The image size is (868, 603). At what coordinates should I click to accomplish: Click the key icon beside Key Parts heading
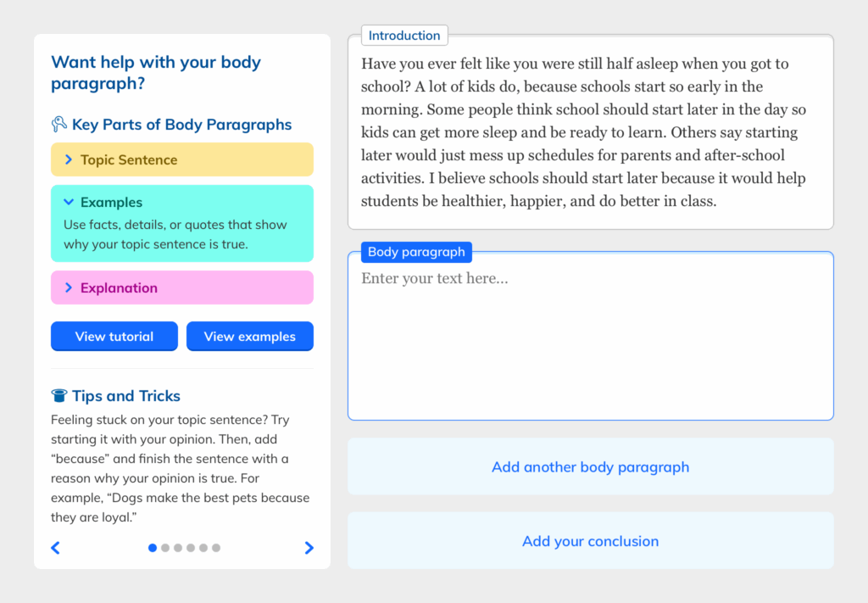(59, 125)
